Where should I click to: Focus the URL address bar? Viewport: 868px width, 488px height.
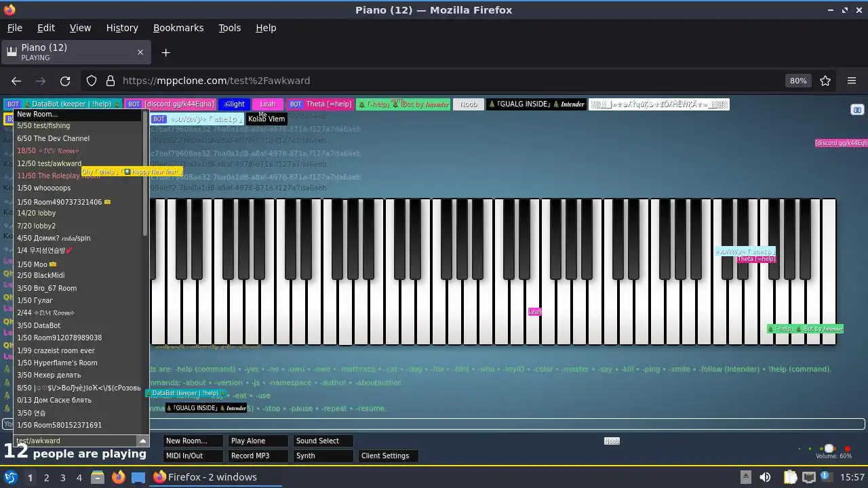(448, 81)
